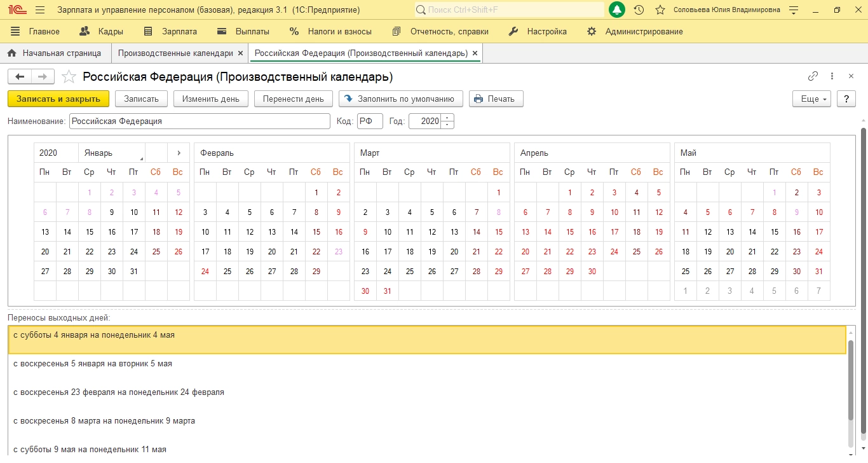
Task: Go back with the left arrow button
Action: click(x=20, y=77)
